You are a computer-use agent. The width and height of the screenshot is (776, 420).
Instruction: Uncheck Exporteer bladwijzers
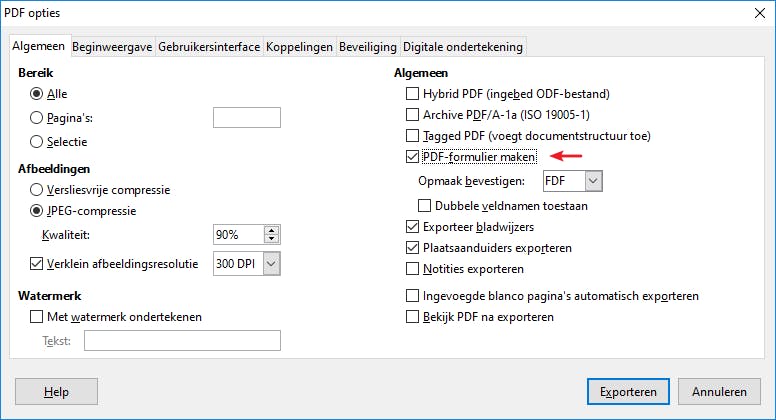pyautogui.click(x=412, y=227)
